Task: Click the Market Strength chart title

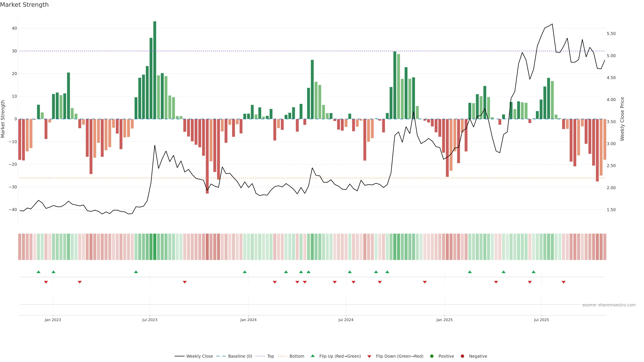Action: click(x=24, y=5)
